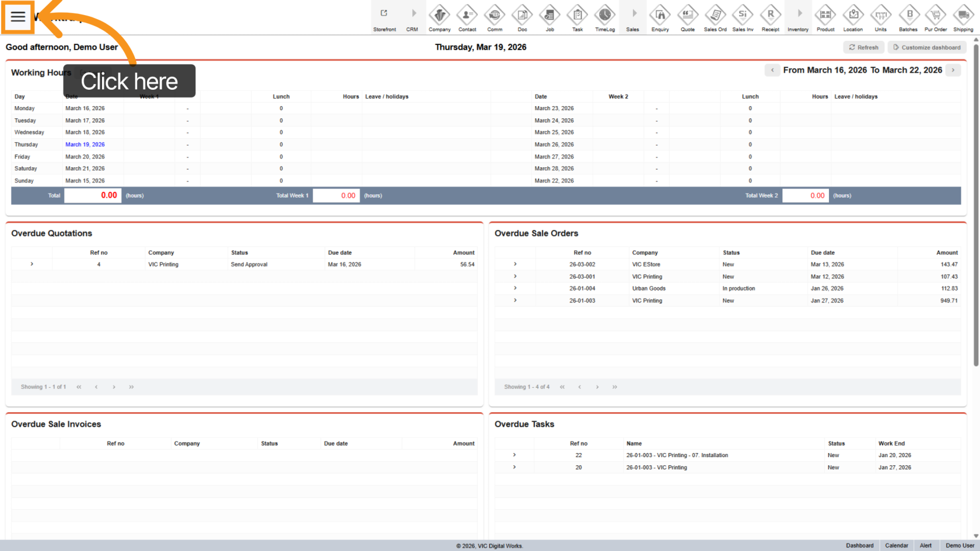Image resolution: width=980 pixels, height=551 pixels.
Task: Expand the Inventory toolbar group
Action: point(798,14)
